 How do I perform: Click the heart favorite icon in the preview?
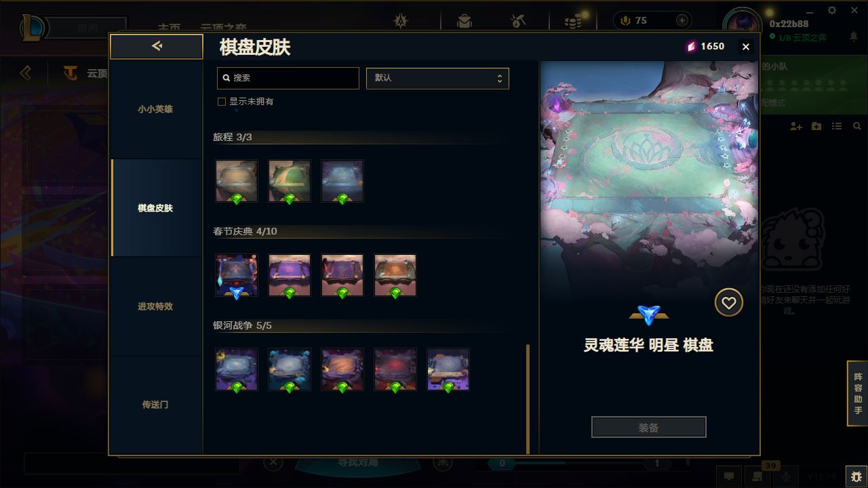point(729,303)
